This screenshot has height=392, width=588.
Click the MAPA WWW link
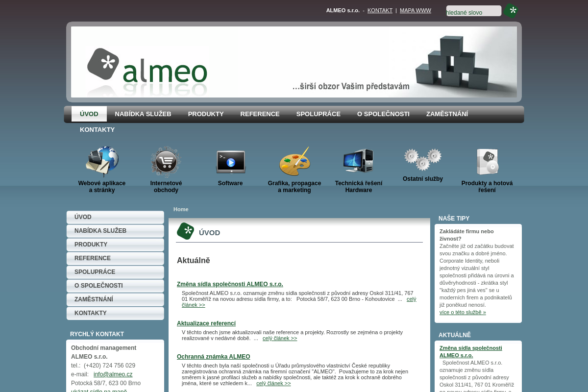pyautogui.click(x=416, y=10)
